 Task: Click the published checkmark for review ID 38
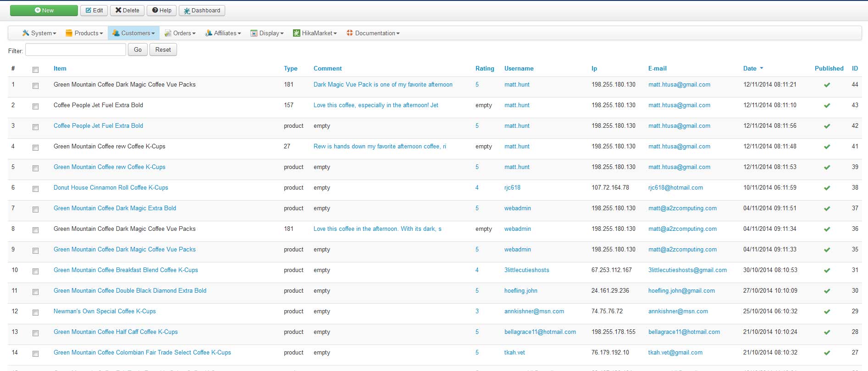click(827, 188)
